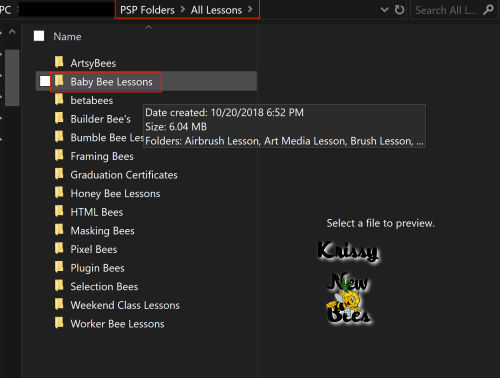Click the HTML Bees folder icon
Image resolution: width=500 pixels, height=378 pixels.
tap(59, 211)
